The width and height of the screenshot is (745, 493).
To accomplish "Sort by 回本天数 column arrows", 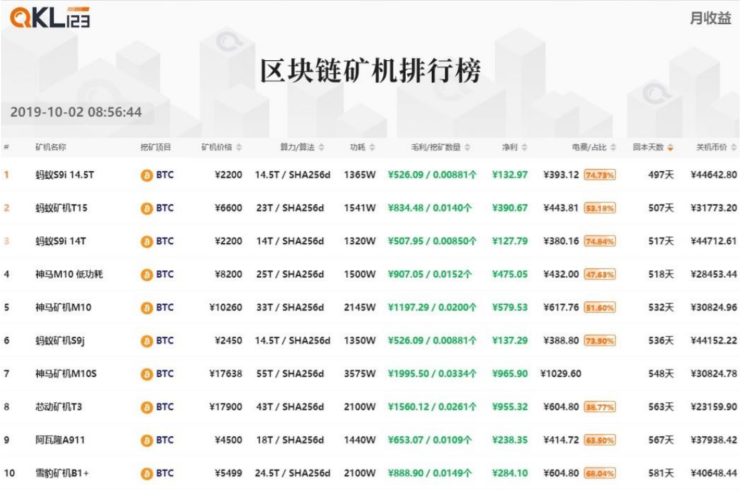I will (670, 148).
